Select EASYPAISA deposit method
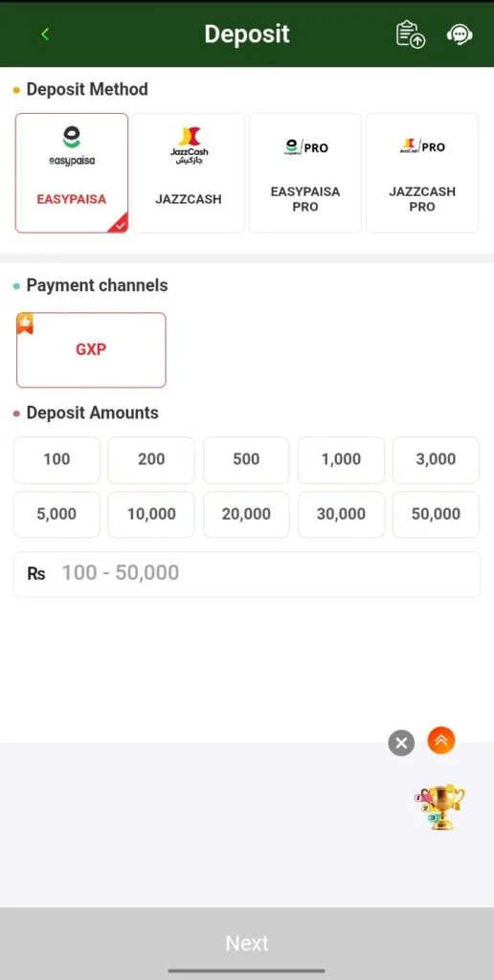 (x=72, y=173)
